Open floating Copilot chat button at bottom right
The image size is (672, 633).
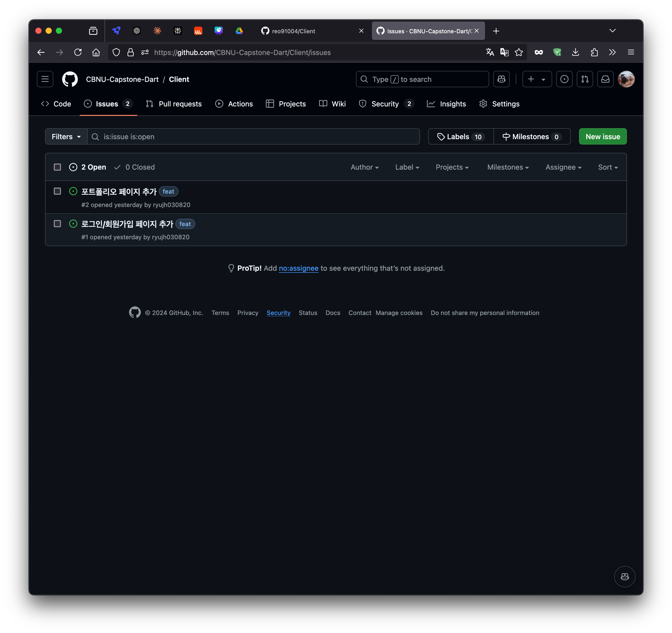click(x=624, y=577)
